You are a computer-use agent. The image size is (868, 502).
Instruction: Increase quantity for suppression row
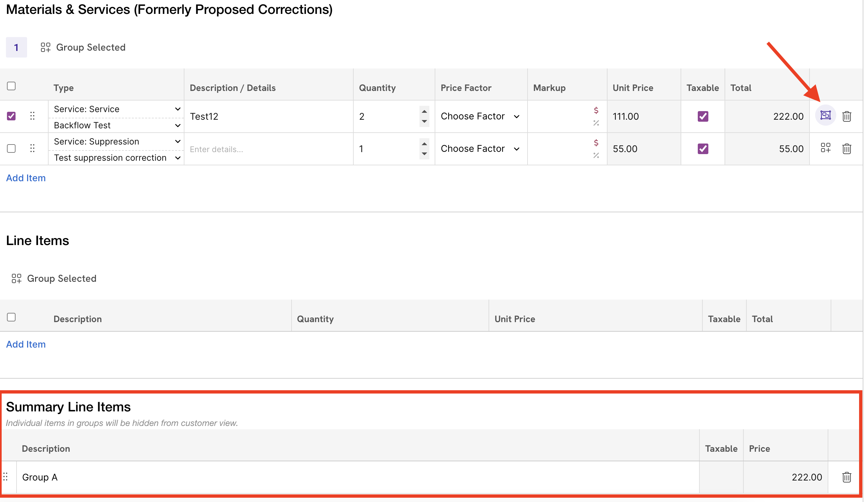(424, 144)
